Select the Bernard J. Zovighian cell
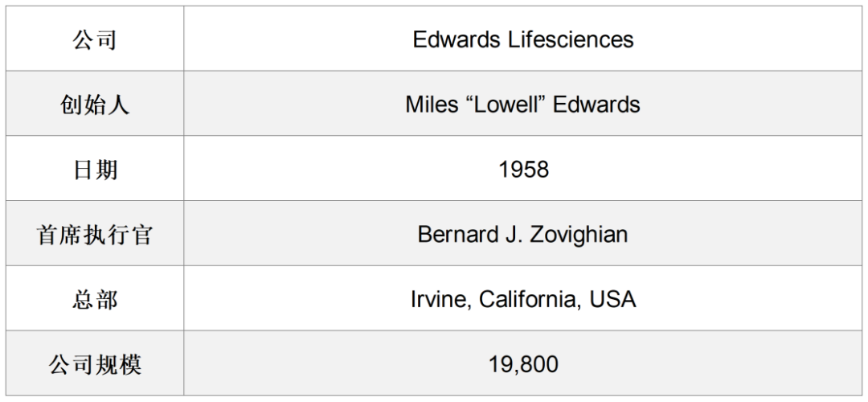868x402 pixels. pyautogui.click(x=522, y=233)
